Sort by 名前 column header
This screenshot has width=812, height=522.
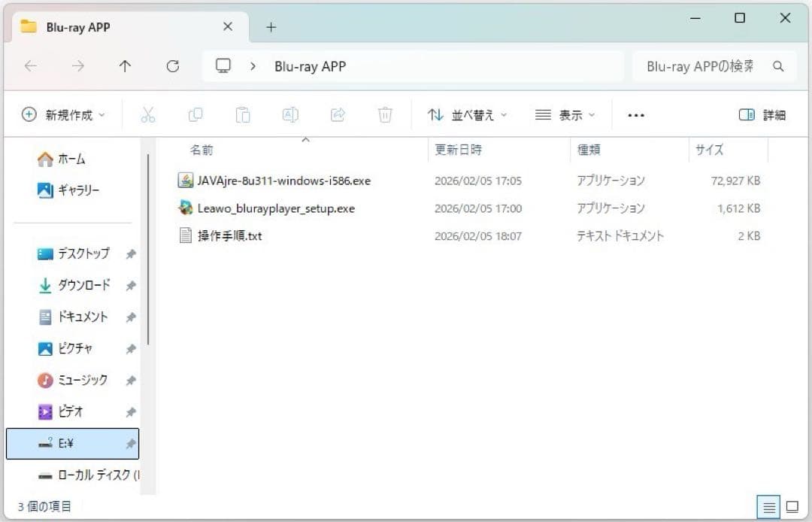pos(201,150)
